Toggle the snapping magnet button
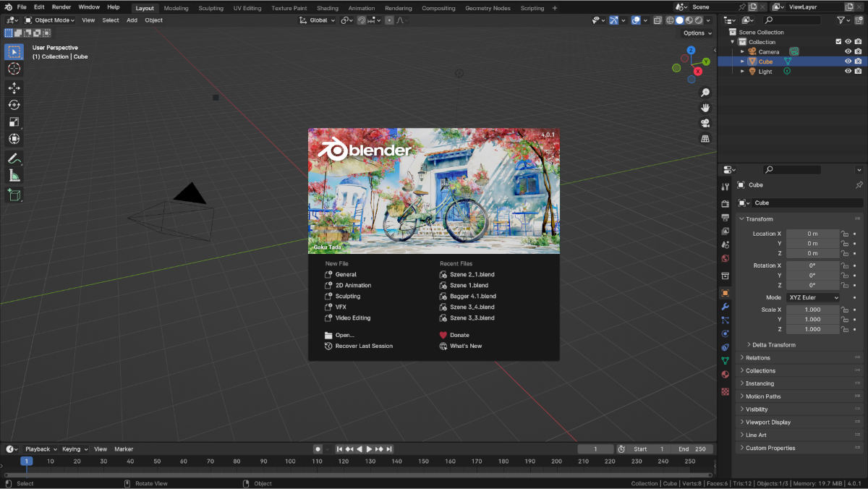This screenshot has width=868, height=489. (361, 20)
